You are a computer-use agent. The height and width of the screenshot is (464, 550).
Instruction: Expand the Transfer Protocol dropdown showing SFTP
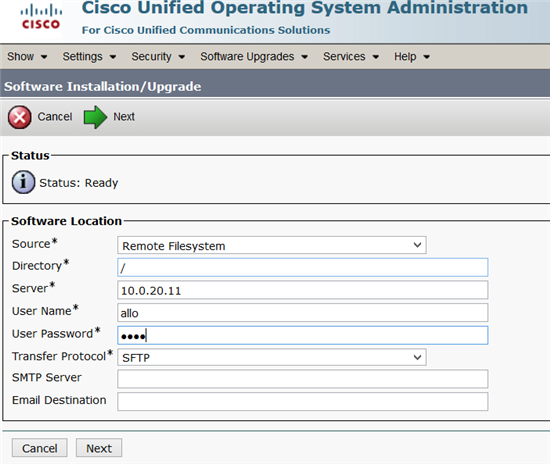pos(272,357)
